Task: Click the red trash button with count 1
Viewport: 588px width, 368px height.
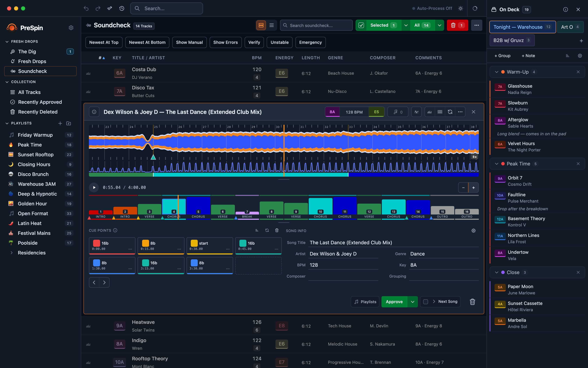Action: [x=457, y=25]
